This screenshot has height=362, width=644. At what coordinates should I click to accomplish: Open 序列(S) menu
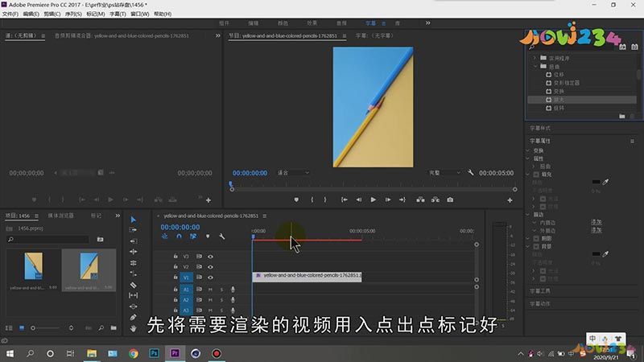73,14
